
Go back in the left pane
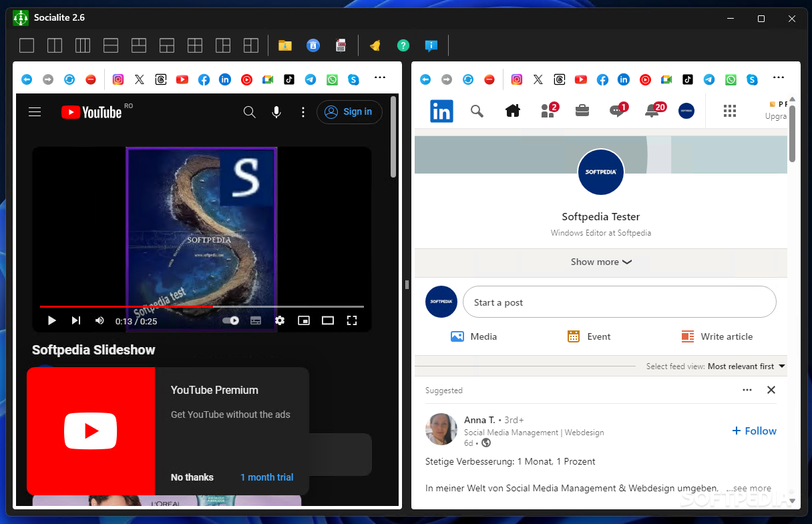tap(27, 79)
